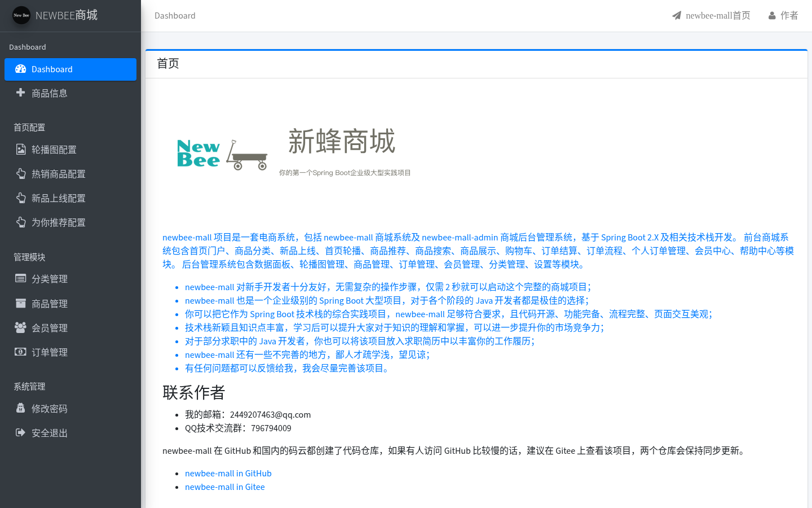This screenshot has width=812, height=508.
Task: Click the image icon beside 轮播图配置
Action: [x=21, y=150]
